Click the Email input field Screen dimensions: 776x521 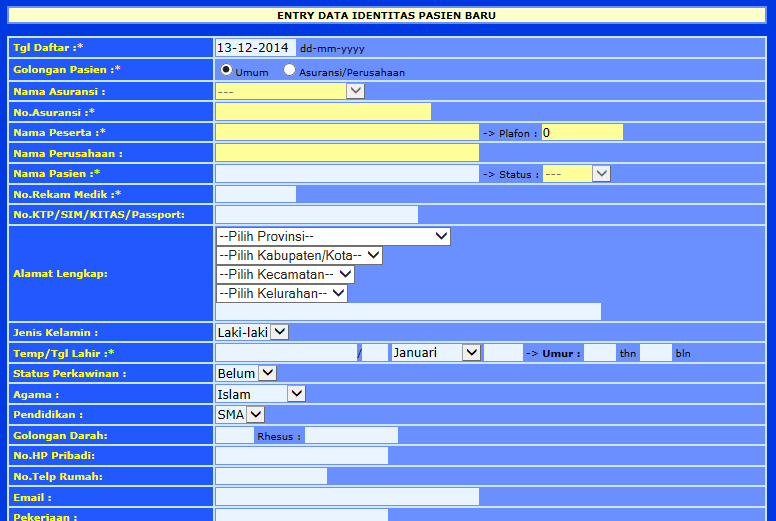[347, 497]
